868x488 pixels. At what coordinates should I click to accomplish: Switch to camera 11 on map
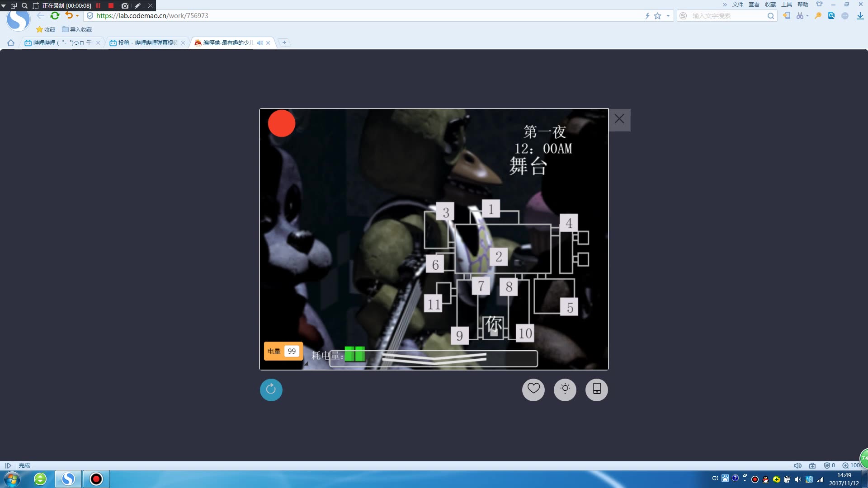(x=433, y=304)
